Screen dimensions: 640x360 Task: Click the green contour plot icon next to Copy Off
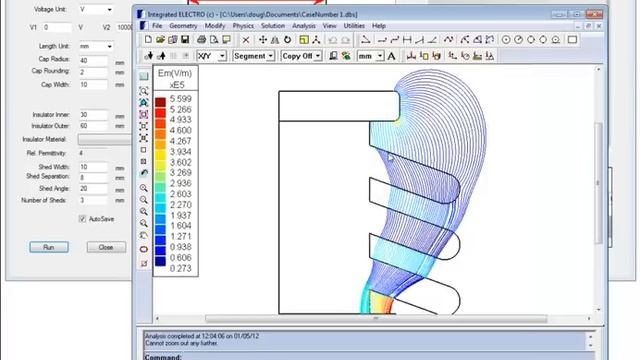coord(346,56)
